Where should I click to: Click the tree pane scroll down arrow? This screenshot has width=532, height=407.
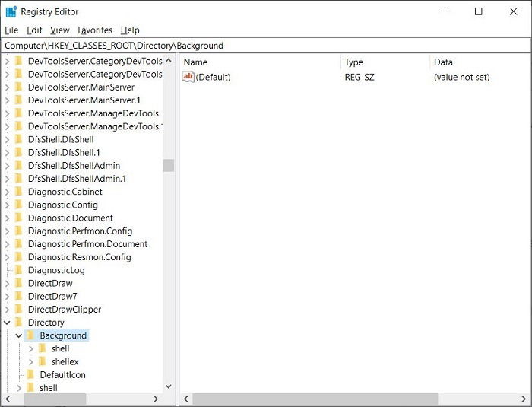pos(168,386)
